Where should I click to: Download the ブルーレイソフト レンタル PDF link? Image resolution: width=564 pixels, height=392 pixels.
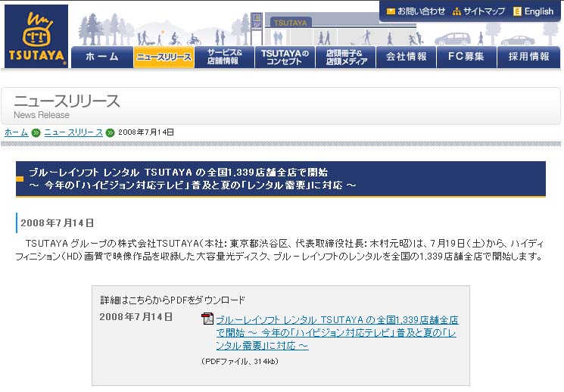point(337,333)
